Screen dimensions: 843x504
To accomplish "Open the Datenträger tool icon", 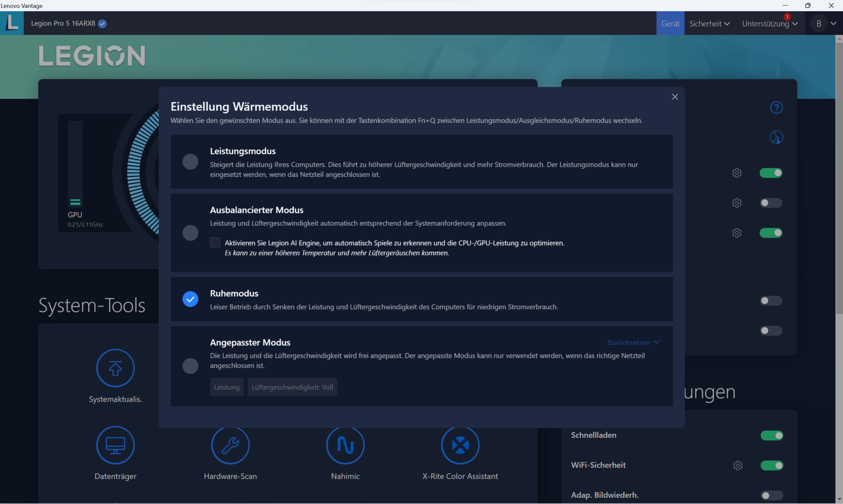I will click(x=115, y=445).
